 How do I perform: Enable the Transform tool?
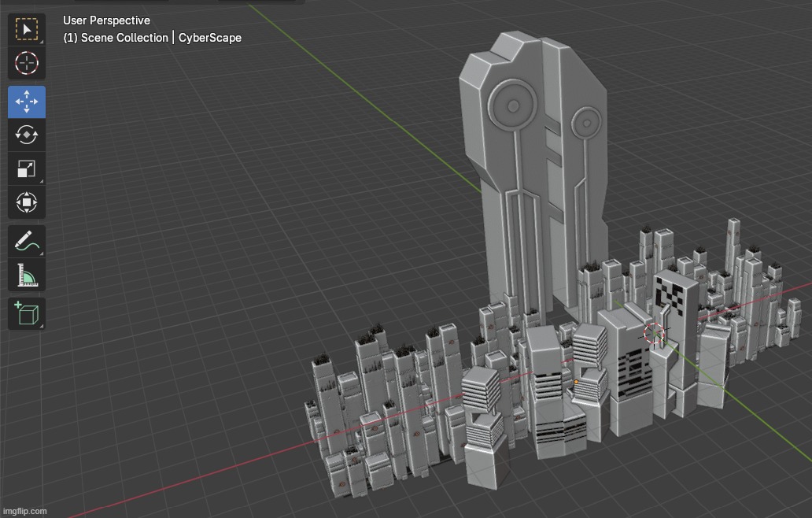coord(27,202)
